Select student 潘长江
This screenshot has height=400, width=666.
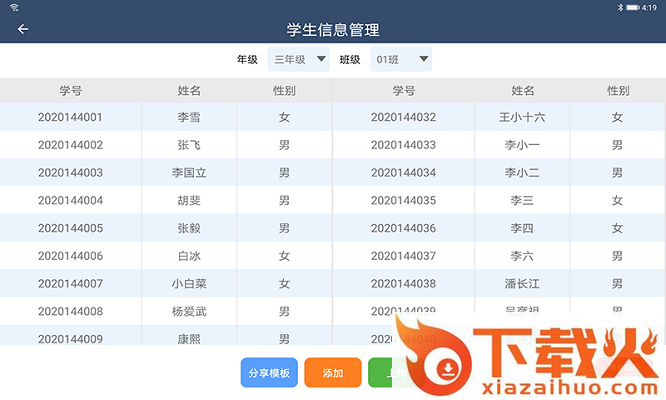[522, 284]
